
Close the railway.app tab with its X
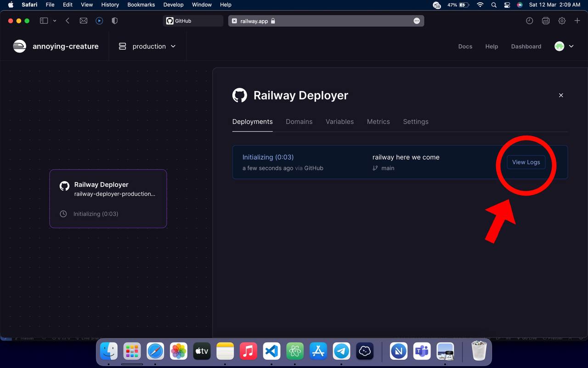click(x=234, y=21)
